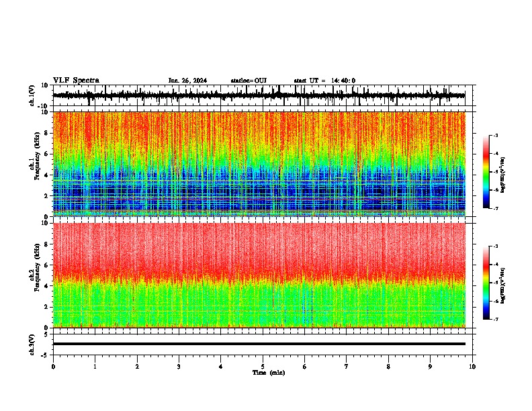Select the "ch.3(V)" axis label
532x411 pixels.
32,345
